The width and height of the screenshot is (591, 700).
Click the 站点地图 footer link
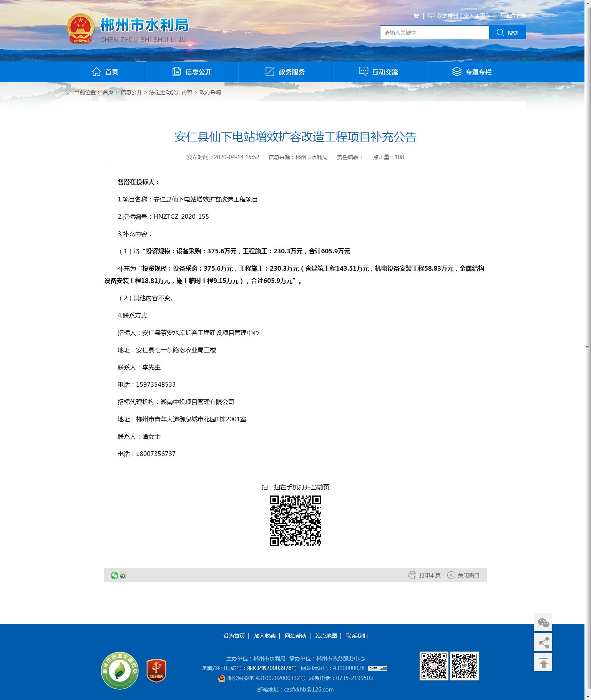pos(326,636)
